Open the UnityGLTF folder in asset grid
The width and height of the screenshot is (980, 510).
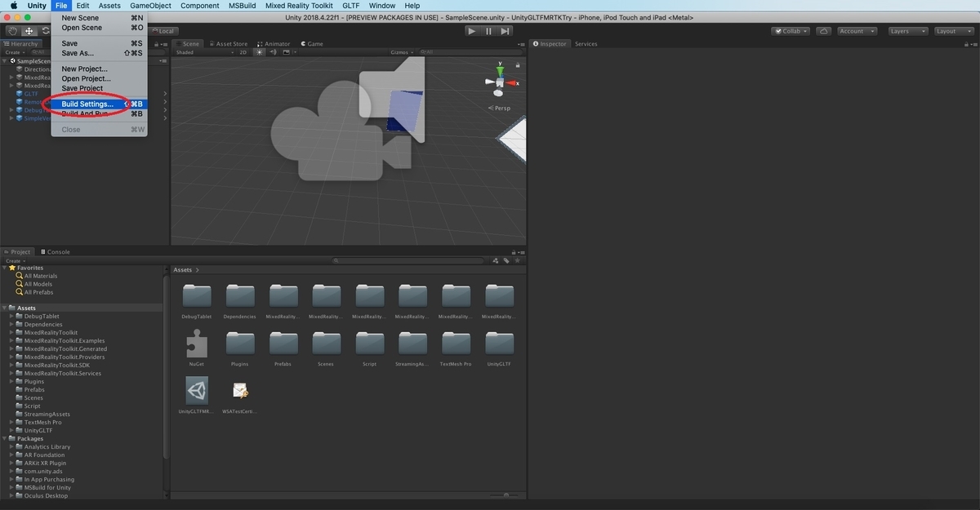(x=499, y=343)
